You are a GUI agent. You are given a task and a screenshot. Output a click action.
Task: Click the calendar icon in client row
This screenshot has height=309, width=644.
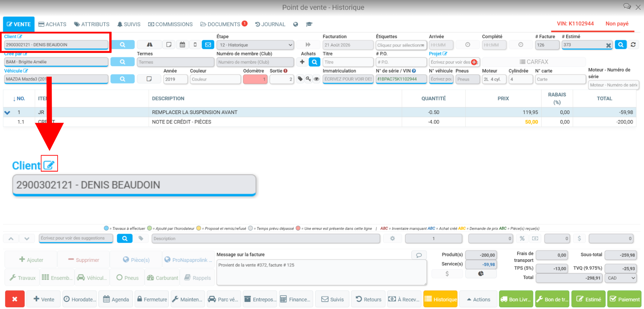pyautogui.click(x=182, y=45)
